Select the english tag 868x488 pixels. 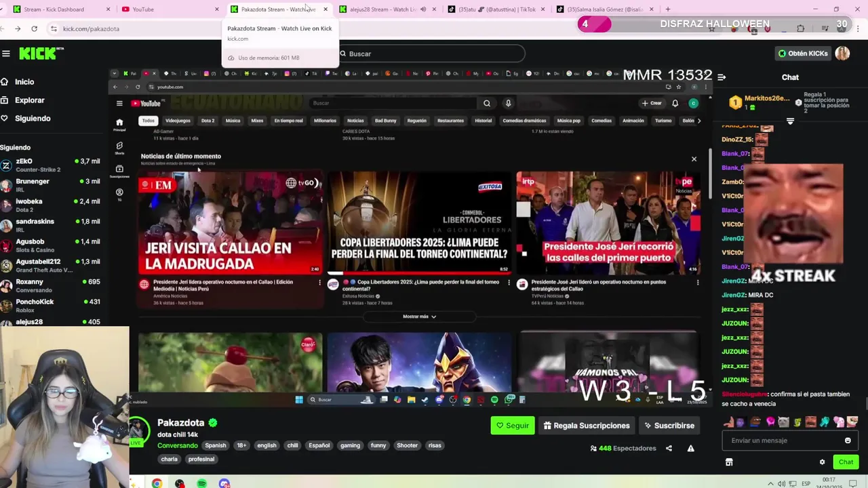[x=267, y=445]
